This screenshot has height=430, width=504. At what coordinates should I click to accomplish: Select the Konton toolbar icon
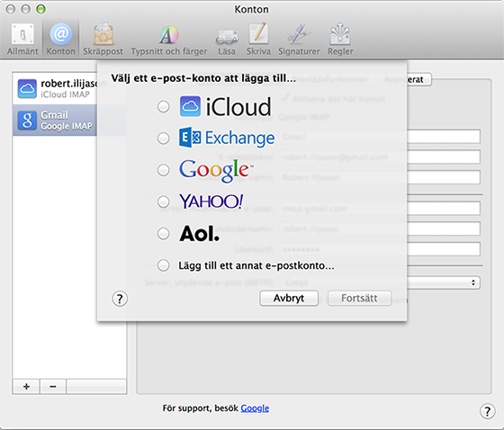61,40
